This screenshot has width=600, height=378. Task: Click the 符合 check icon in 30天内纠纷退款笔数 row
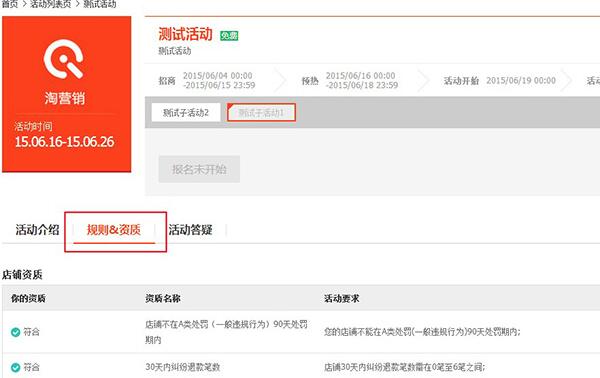[x=16, y=367]
